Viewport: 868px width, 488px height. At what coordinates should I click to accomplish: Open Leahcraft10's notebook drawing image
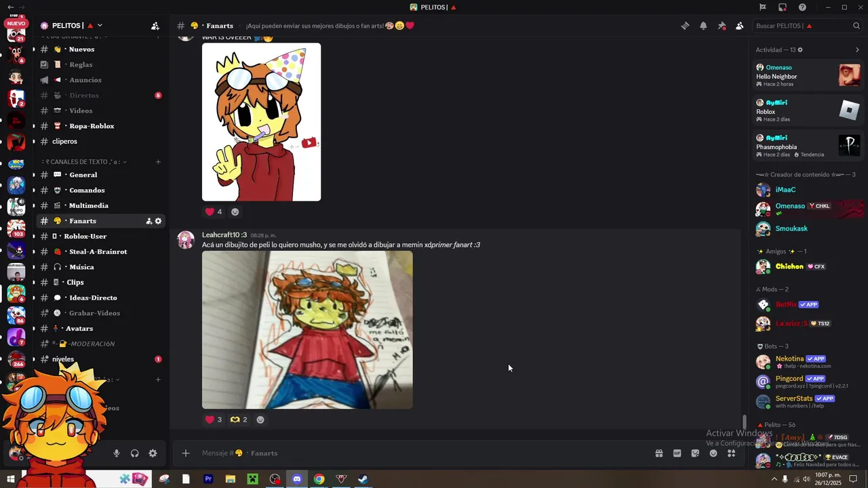coord(307,330)
